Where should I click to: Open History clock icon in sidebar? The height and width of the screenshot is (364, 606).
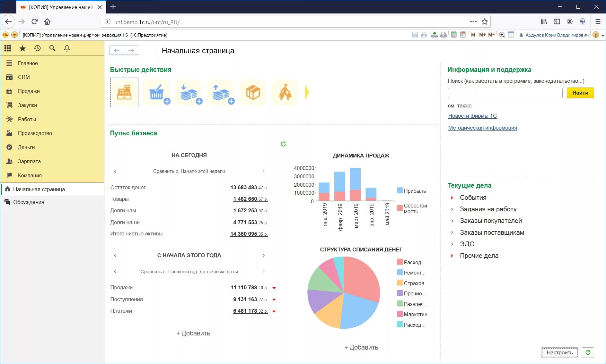(37, 48)
